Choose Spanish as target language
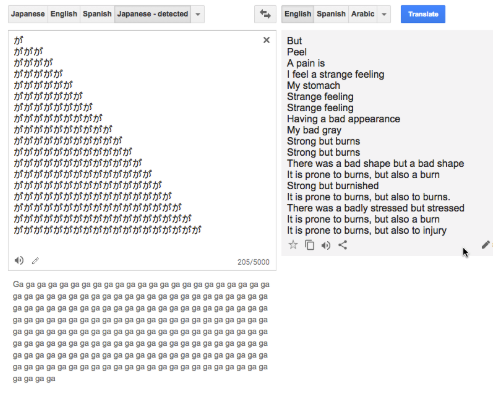 point(331,14)
